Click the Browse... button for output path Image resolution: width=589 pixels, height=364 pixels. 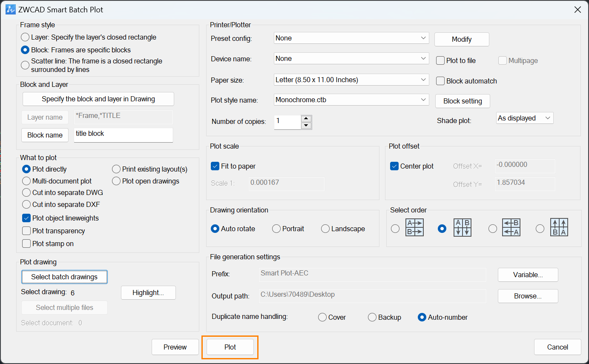528,296
